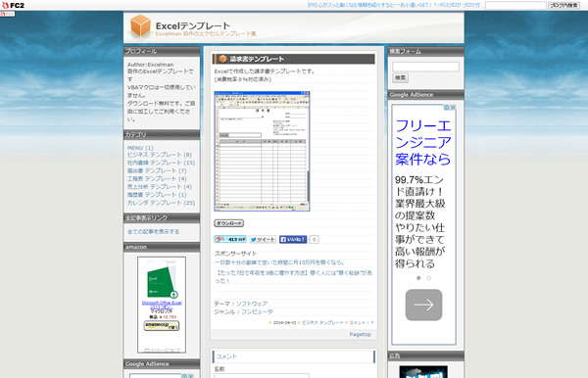Image resolution: width=588 pixels, height=378 pixels.
Task: Select the first ad carousel dot
Action: pyautogui.click(x=418, y=278)
